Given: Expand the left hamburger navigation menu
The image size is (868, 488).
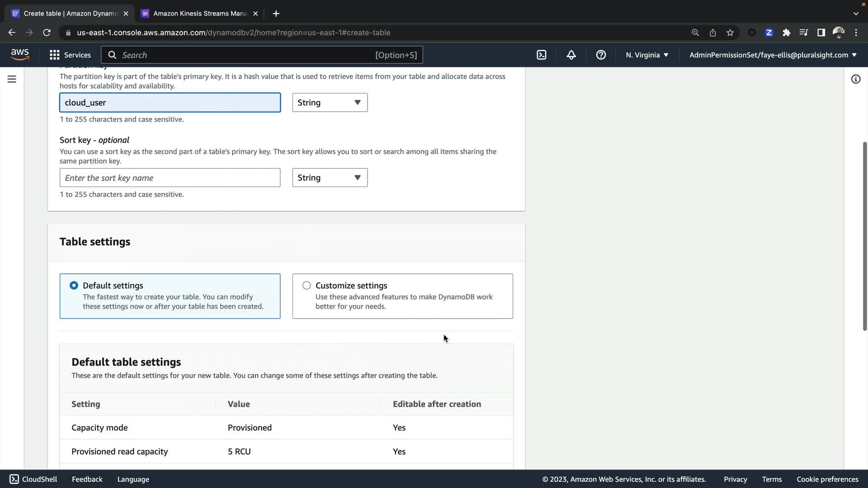Looking at the screenshot, I should 12,79.
